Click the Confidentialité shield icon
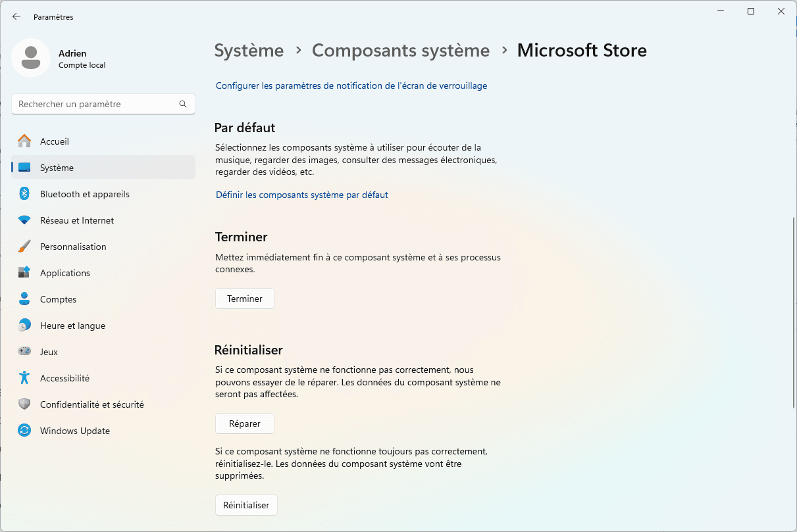This screenshot has width=797, height=532. 24,404
